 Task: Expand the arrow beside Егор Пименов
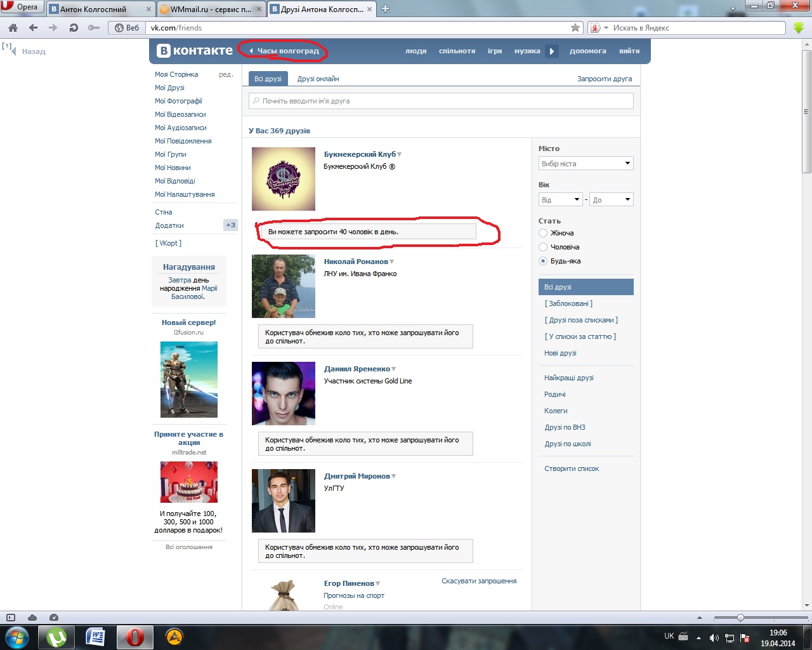click(x=377, y=583)
